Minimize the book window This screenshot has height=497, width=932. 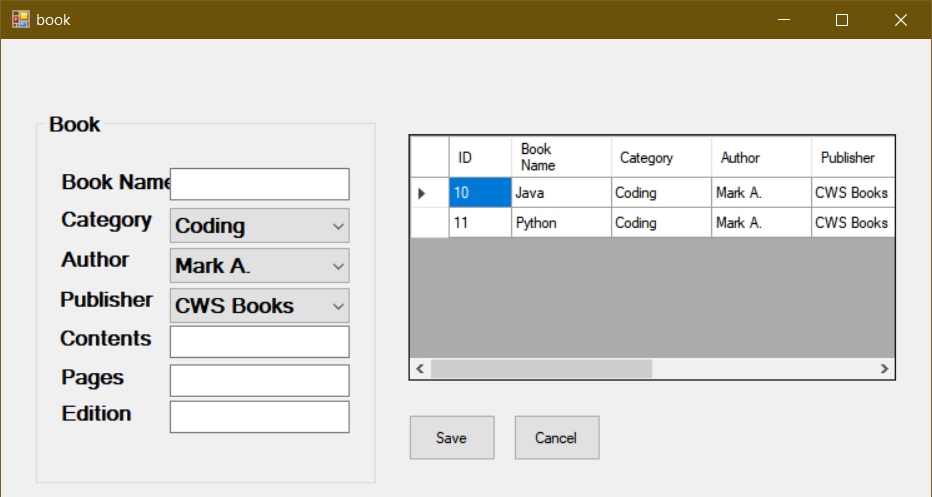pos(784,20)
